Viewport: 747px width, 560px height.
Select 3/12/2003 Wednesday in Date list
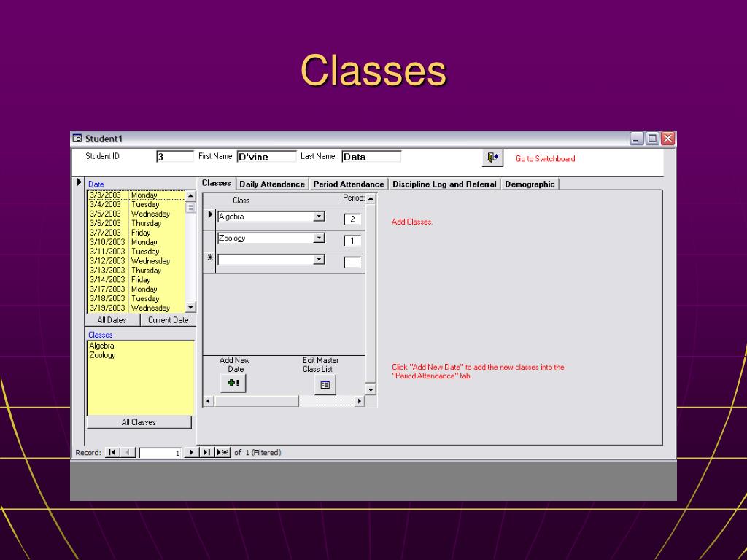pos(136,261)
